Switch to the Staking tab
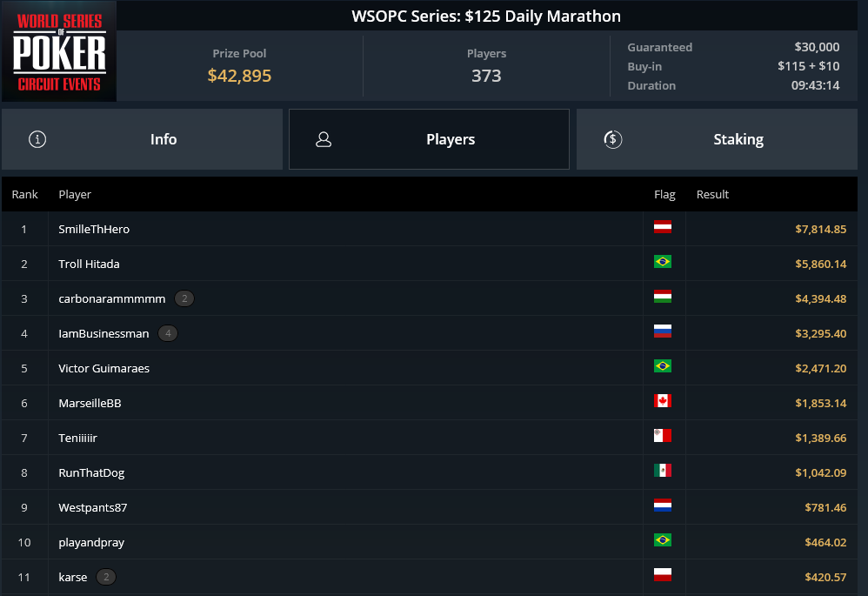Screen dimensions: 868x596 coord(717,139)
